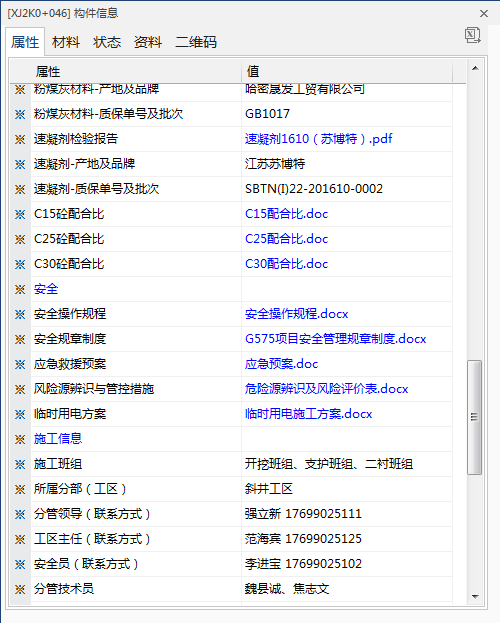Screen dimensions: 500x623
Task: Open C15配合比.doc link
Action: (x=287, y=214)
